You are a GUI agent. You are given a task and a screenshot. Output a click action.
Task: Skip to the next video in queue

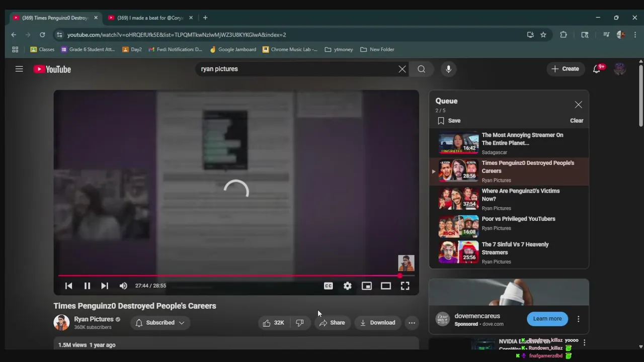point(105,286)
